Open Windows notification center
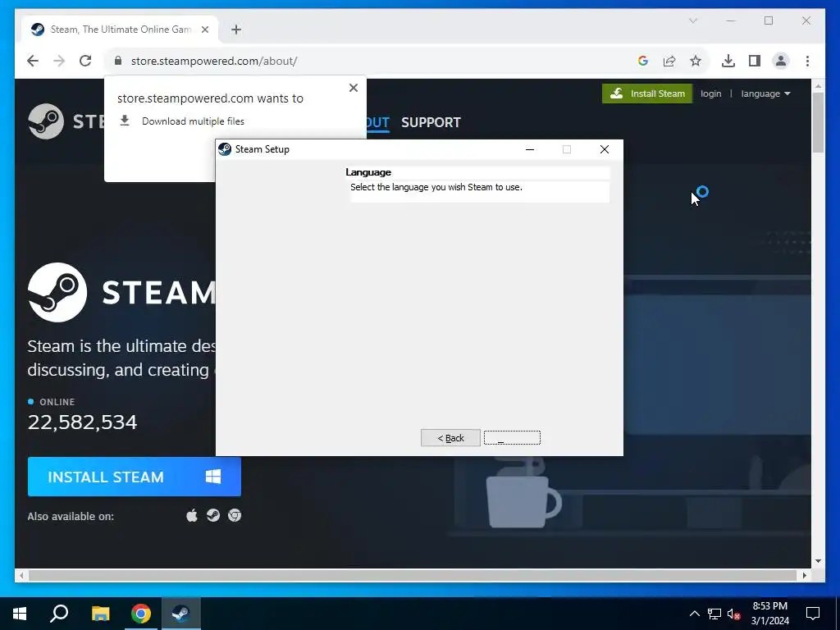The image size is (840, 630). point(813,614)
